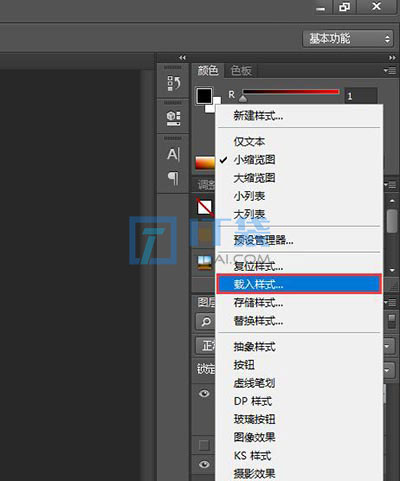Choose 替换样式... menu entry
Image resolution: width=400 pixels, height=481 pixels.
tap(299, 321)
